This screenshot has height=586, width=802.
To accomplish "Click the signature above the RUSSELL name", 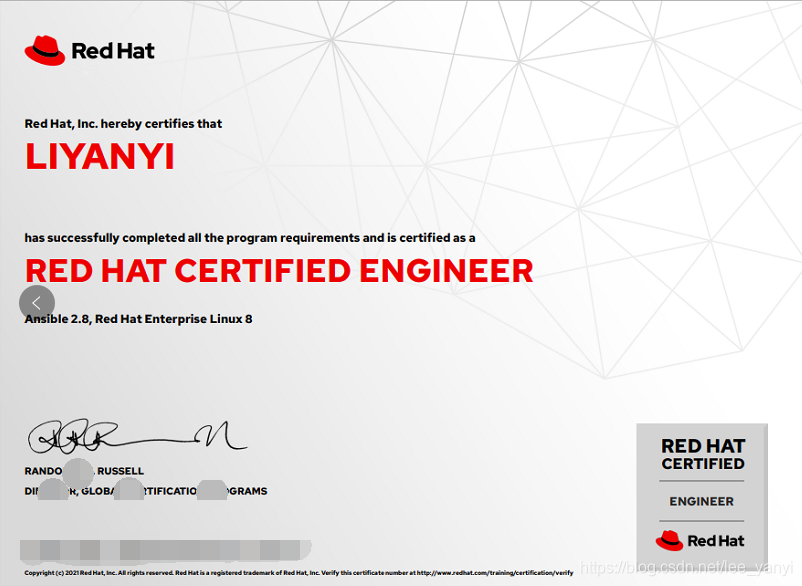I will pos(137,437).
